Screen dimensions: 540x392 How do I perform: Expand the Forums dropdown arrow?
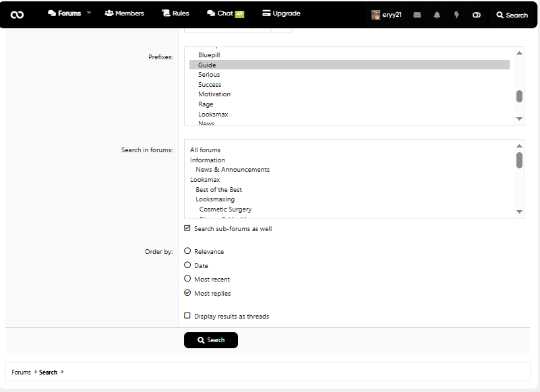click(89, 13)
